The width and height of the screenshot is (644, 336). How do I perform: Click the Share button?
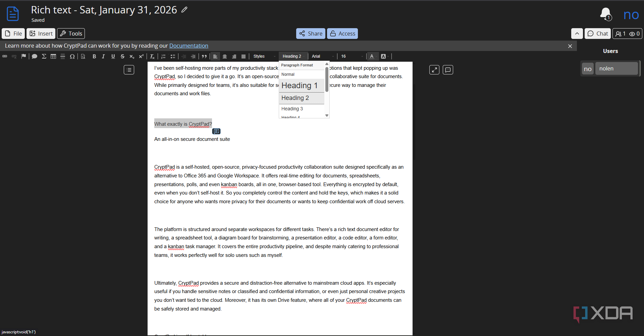pos(311,34)
